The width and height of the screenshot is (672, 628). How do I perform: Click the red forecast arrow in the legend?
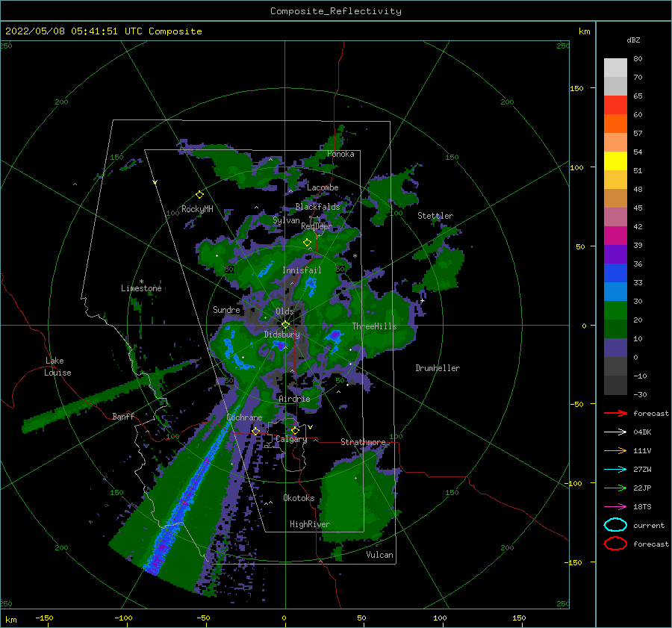tap(615, 413)
